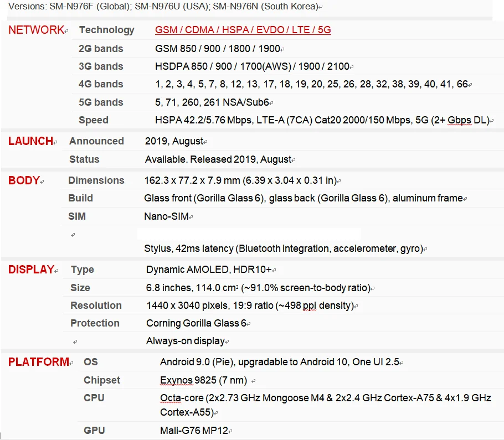The image size is (504, 440).
Task: Click the 6.8 inches, 114.0 cm2 value
Action: (259, 287)
